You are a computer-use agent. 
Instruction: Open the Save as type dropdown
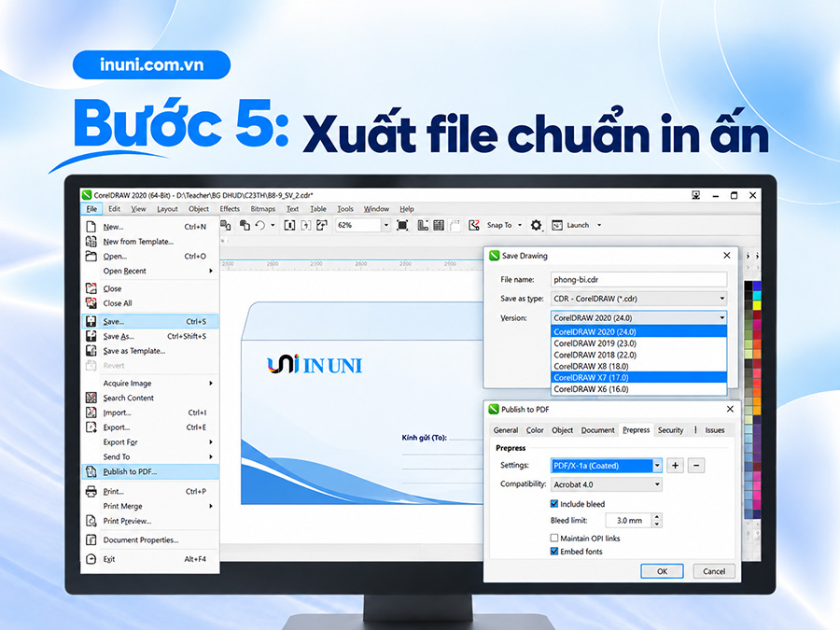point(638,299)
